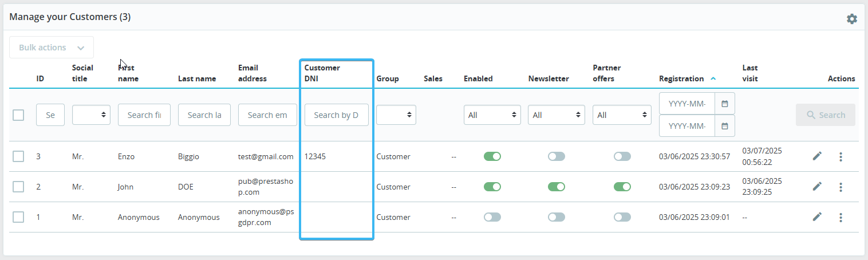The height and width of the screenshot is (260, 868).
Task: Turn off Newsletter toggle for John DOE
Action: pyautogui.click(x=556, y=187)
